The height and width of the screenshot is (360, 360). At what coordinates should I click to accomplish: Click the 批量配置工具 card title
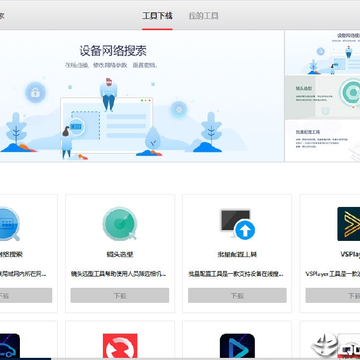click(x=237, y=254)
